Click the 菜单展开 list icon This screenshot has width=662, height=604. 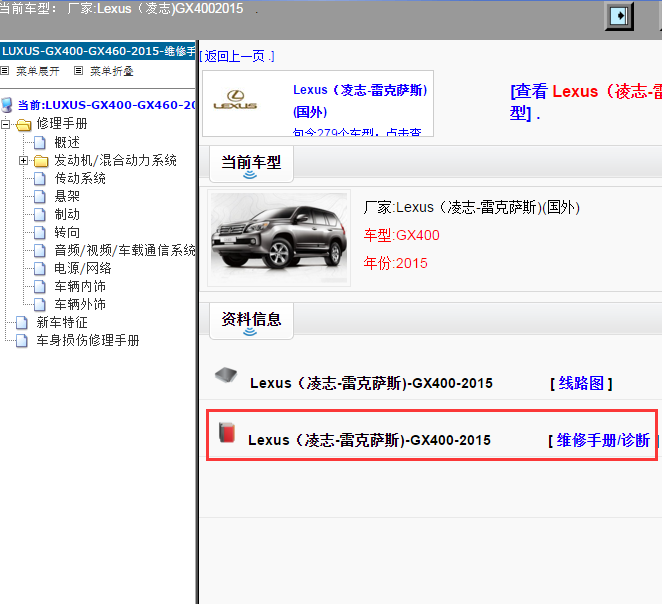click(x=5, y=71)
